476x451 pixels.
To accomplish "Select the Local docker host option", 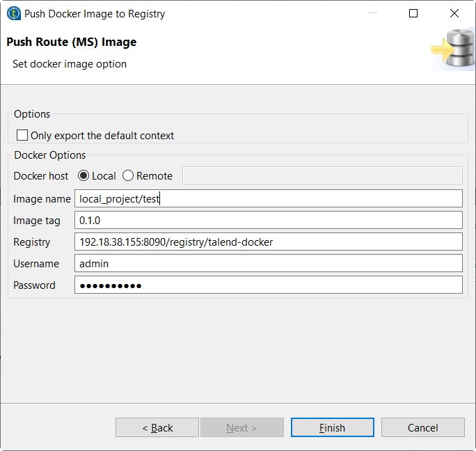I will coord(84,176).
